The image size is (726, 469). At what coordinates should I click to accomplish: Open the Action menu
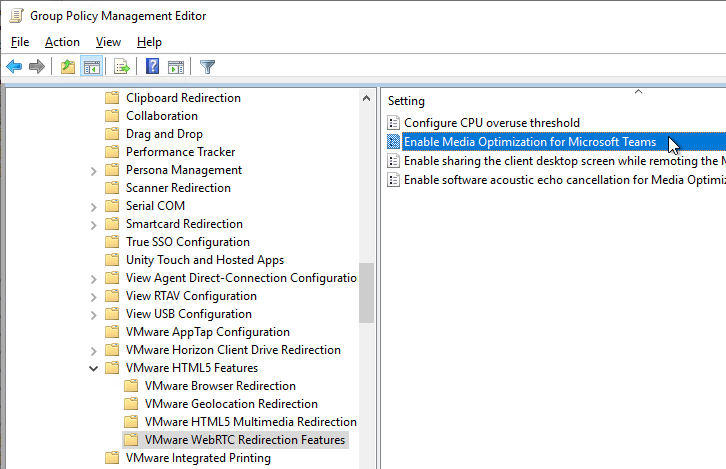62,42
